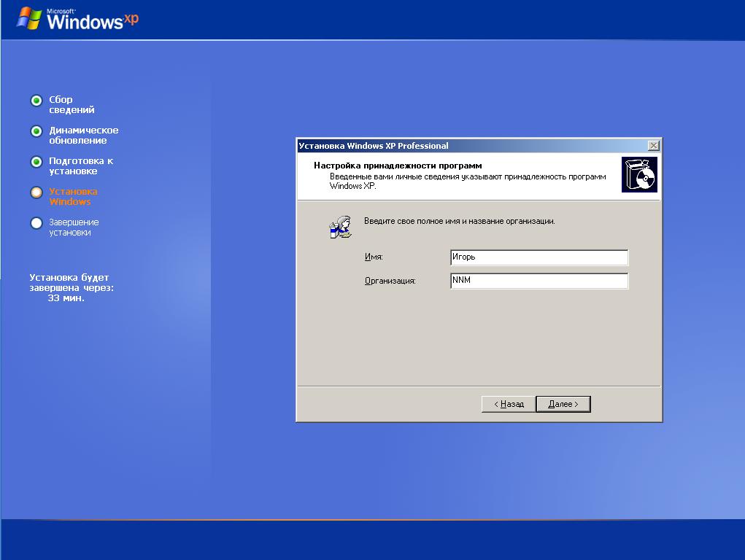Close the Установка Windows XP Professional dialog

[x=653, y=146]
